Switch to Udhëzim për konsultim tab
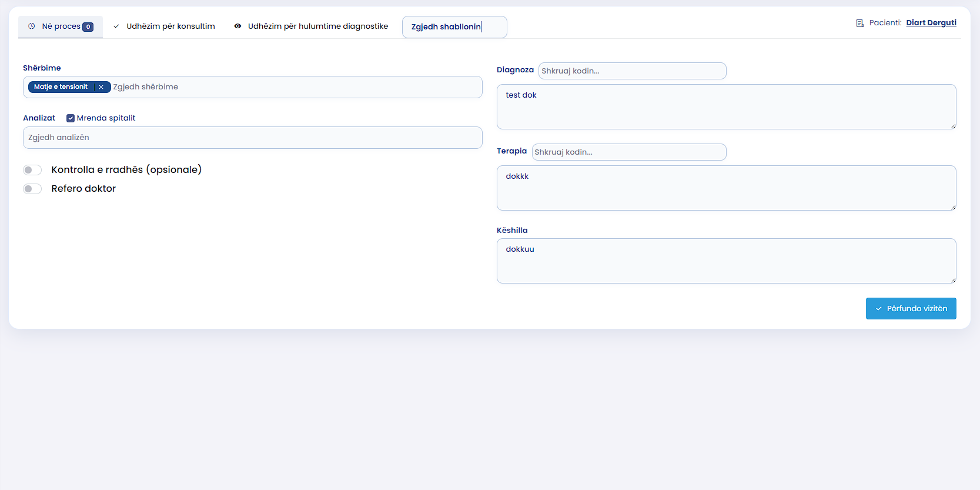Screen dimensions: 980x490 (170, 26)
